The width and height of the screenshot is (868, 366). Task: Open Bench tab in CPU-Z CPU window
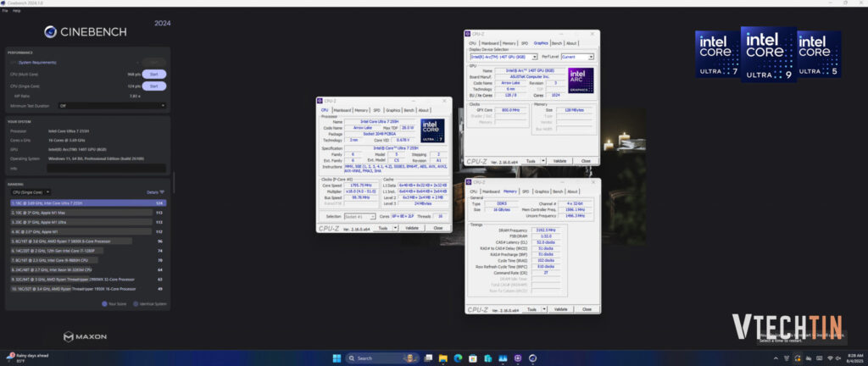(x=409, y=110)
